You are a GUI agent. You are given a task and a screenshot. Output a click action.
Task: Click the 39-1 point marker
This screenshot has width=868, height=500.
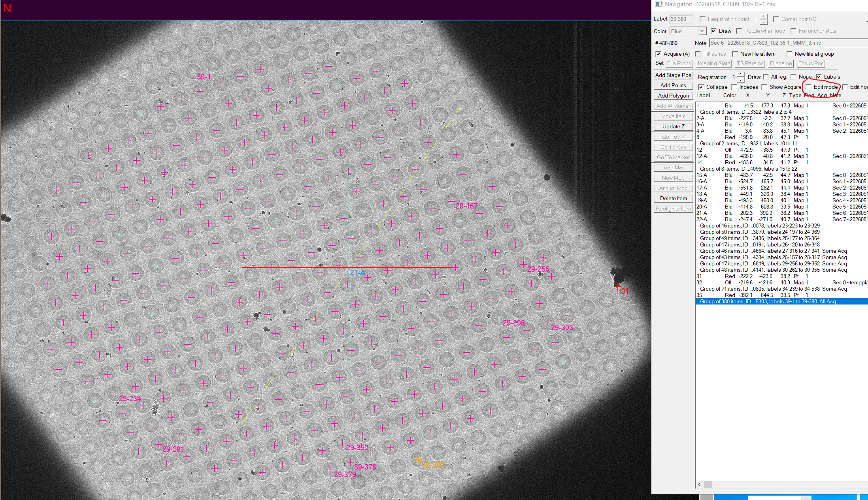192,72
